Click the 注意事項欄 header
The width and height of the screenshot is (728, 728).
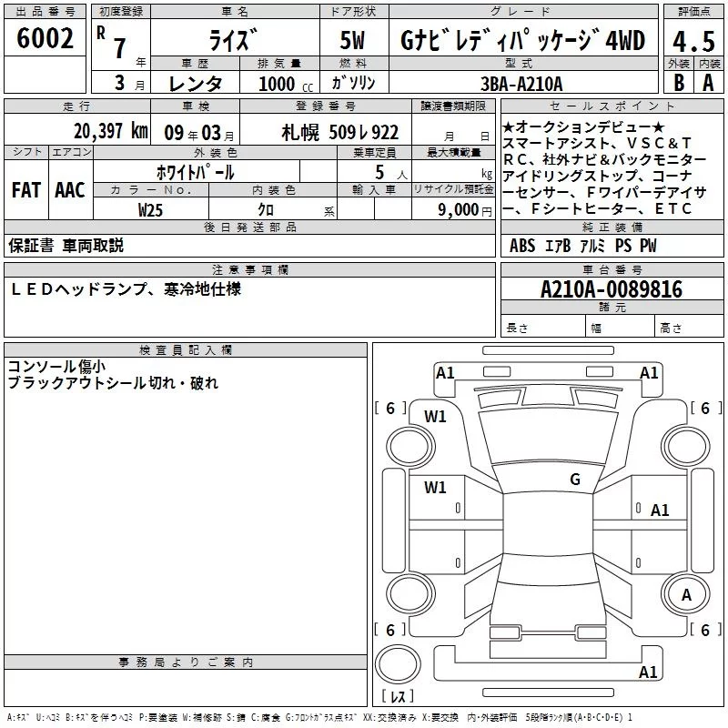tap(249, 269)
